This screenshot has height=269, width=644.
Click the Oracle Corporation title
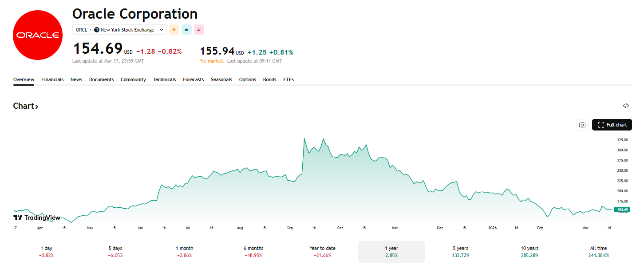tap(135, 14)
